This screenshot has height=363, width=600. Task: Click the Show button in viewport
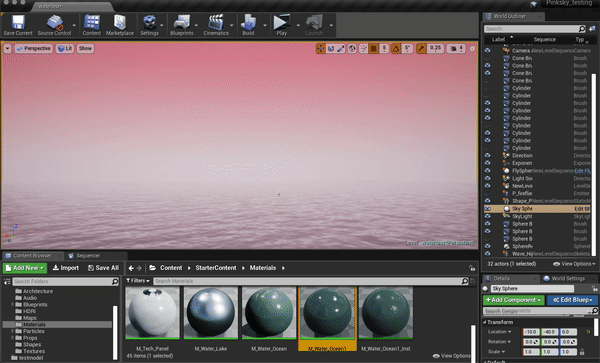(x=85, y=49)
